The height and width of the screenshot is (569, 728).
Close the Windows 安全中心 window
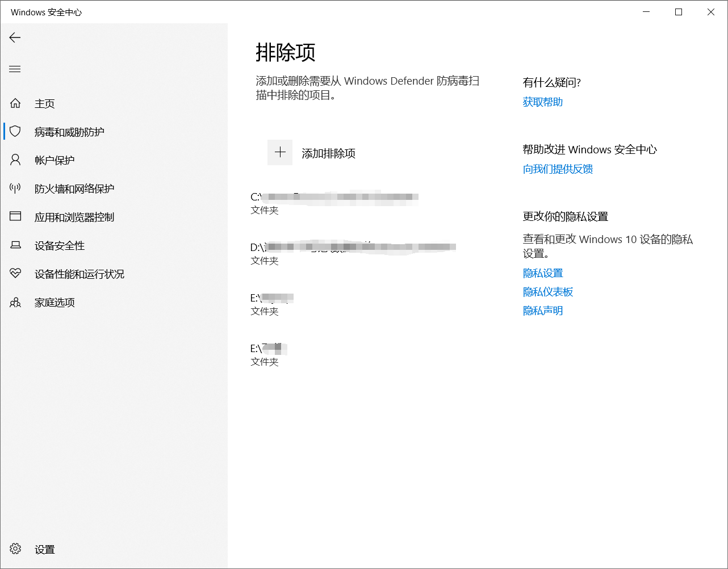[x=711, y=12]
